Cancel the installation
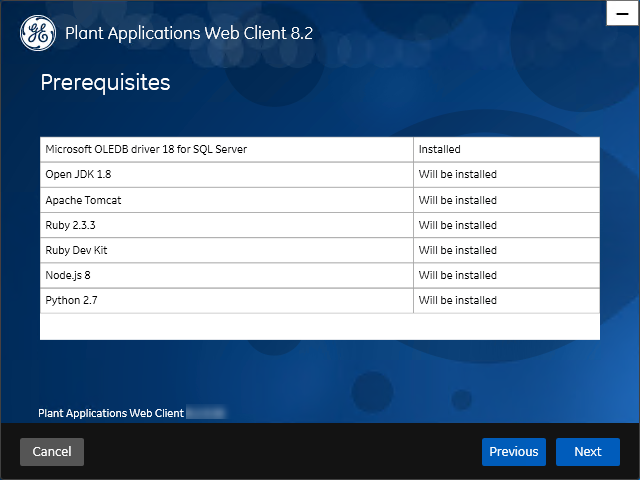The width and height of the screenshot is (640, 480). pos(52,452)
